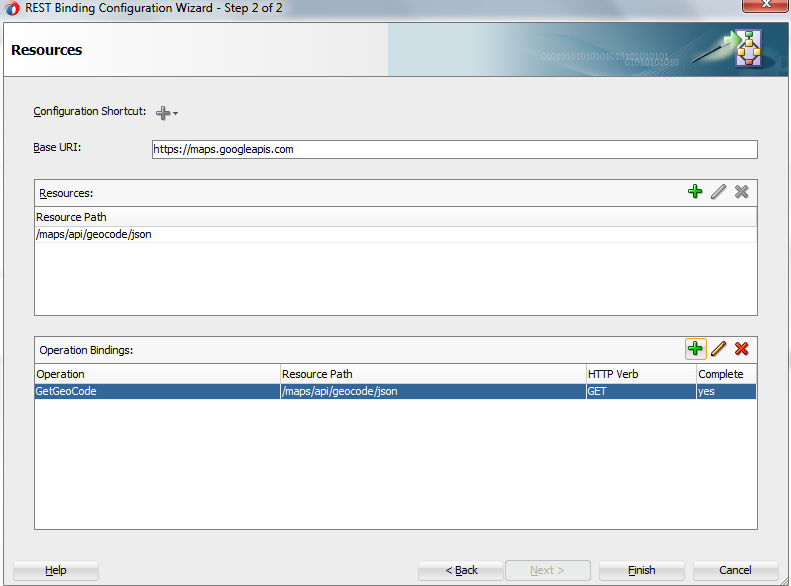Select /maps/api/geocode/json row in Resources list
This screenshot has width=791, height=586.
click(x=396, y=235)
